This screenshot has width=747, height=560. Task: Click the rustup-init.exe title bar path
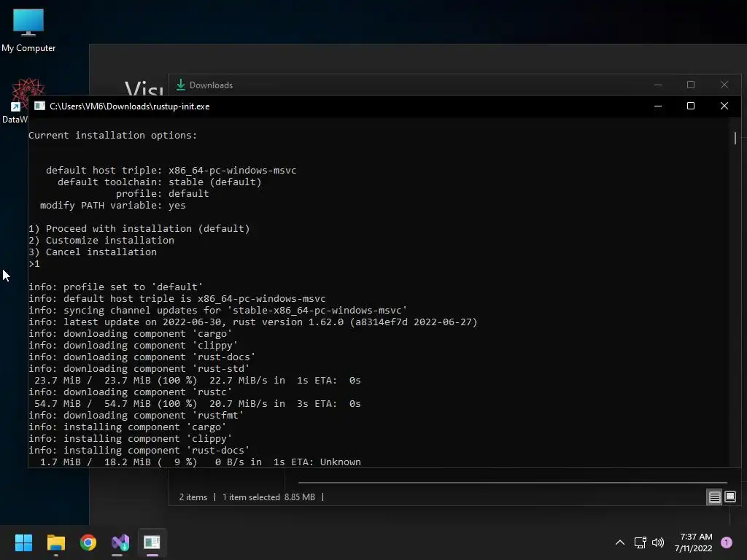[130, 106]
